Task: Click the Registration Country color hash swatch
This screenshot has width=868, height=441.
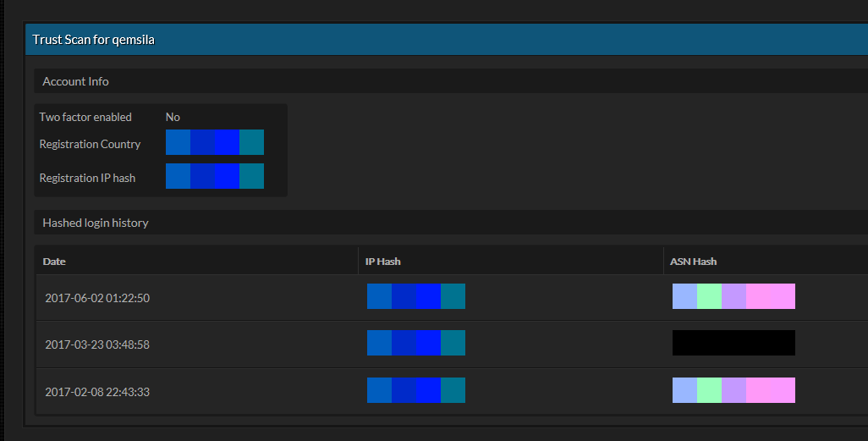Action: pos(215,142)
